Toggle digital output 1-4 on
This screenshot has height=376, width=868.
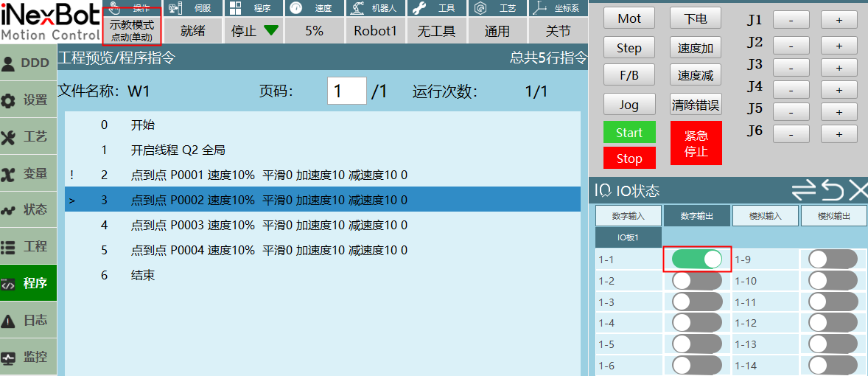pos(697,323)
